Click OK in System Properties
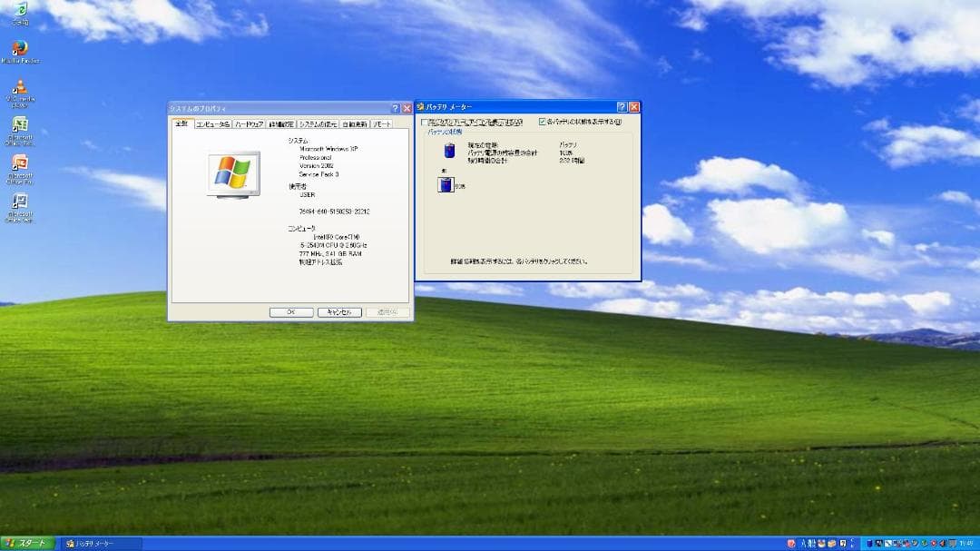The height and width of the screenshot is (551, 980). [x=291, y=312]
